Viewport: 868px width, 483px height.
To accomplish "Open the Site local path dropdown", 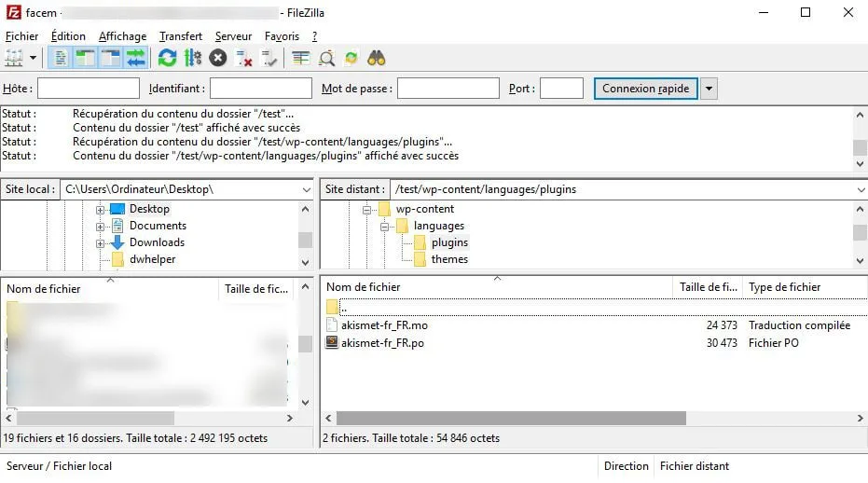I will [306, 189].
